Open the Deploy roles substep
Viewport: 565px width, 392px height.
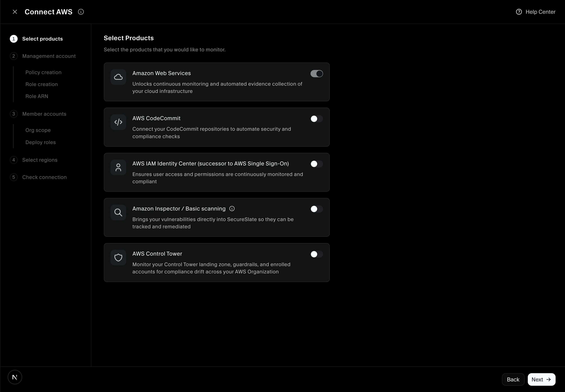coord(41,142)
